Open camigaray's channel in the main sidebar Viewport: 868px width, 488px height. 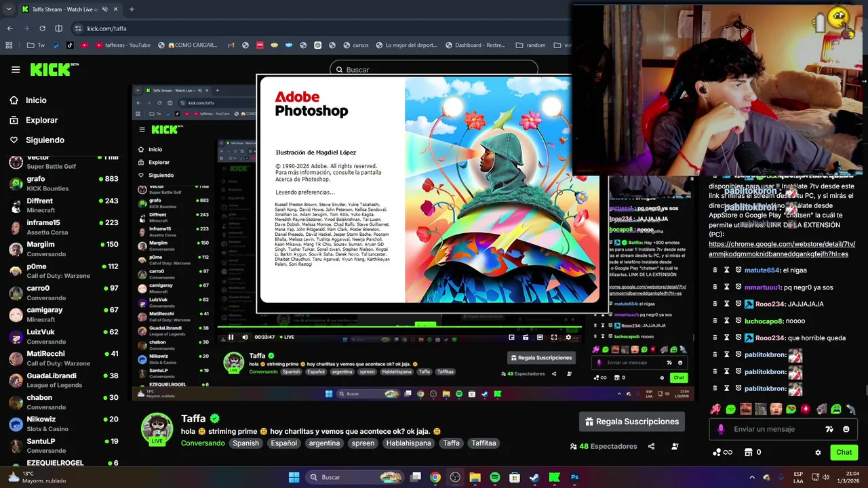point(64,314)
